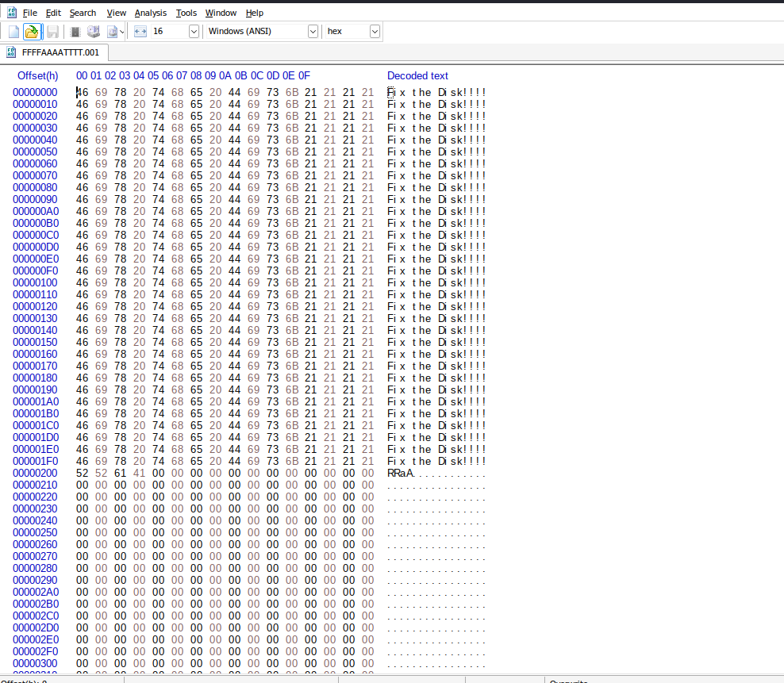Image resolution: width=784 pixels, height=683 pixels.
Task: Expand the disk image icon's dropdown arrow
Action: [x=121, y=33]
